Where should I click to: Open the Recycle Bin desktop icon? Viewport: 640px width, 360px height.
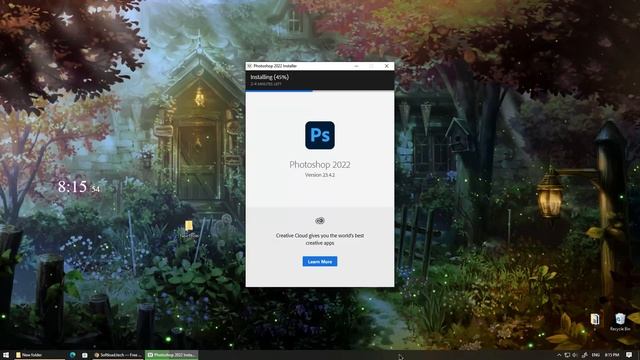[620, 322]
